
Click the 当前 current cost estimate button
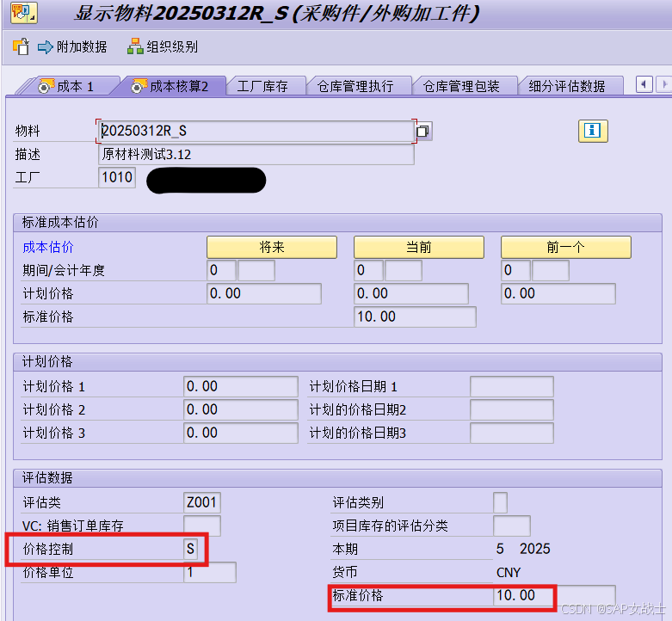(419, 247)
